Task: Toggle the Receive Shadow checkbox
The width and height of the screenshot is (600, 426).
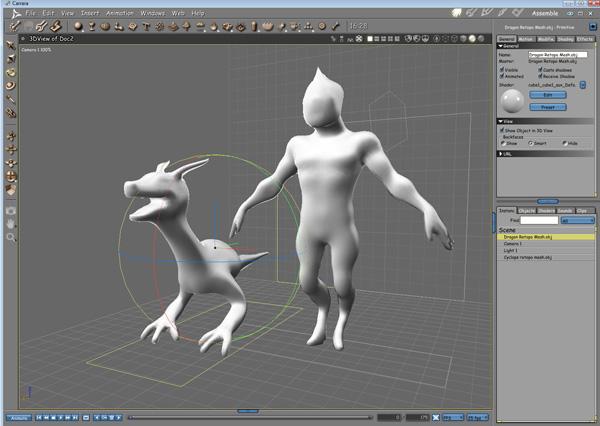Action: [x=540, y=76]
